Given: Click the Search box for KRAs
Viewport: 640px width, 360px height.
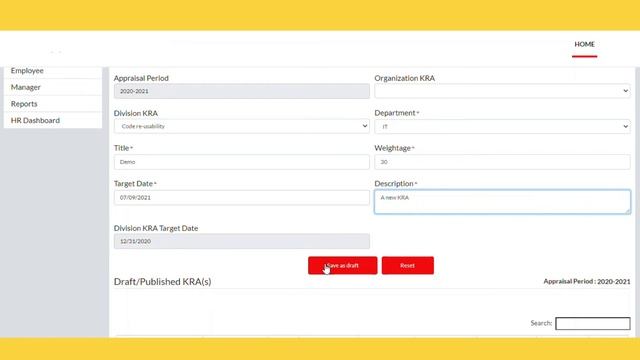Looking at the screenshot, I should 593,323.
